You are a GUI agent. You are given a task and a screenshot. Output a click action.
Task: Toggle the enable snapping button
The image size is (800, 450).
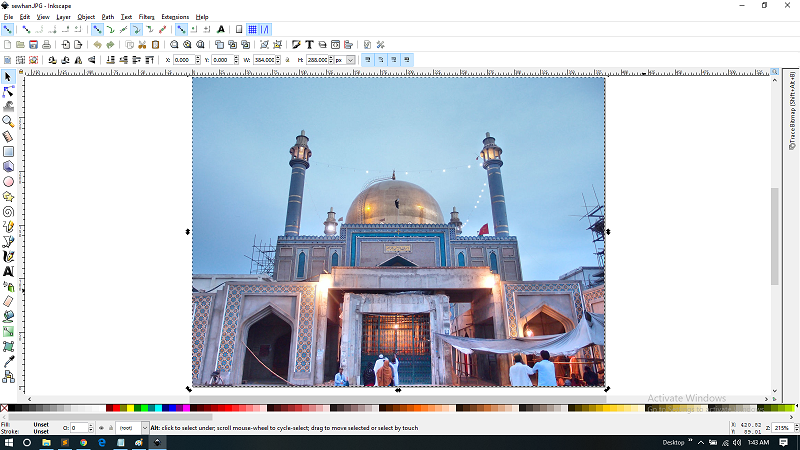tap(8, 30)
